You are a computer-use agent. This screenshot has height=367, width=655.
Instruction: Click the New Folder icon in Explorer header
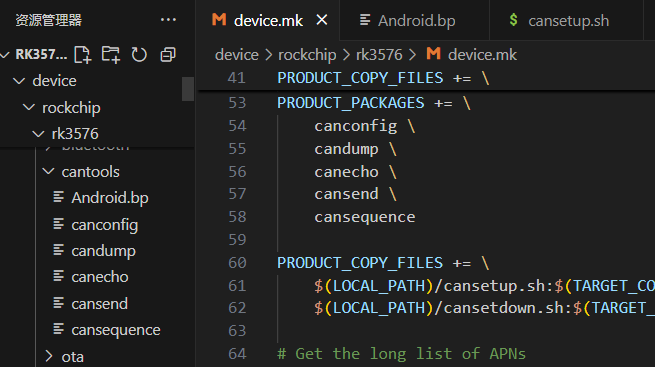coord(111,55)
